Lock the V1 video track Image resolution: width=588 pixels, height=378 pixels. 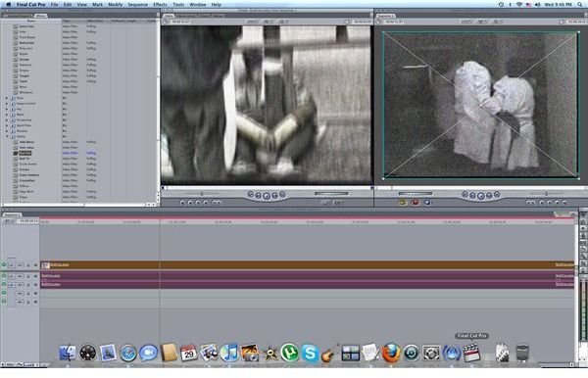click(x=28, y=265)
